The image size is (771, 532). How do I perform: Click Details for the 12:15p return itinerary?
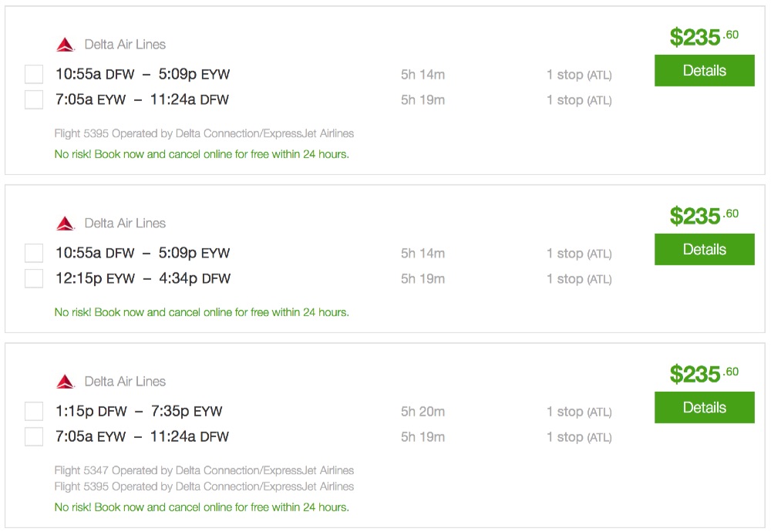coord(704,250)
